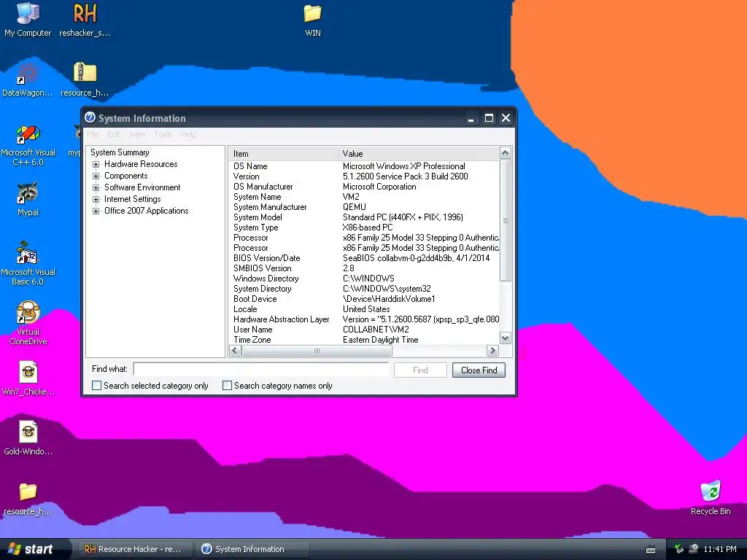Click the Value column header
Screen dimensions: 747x560
tap(418, 153)
